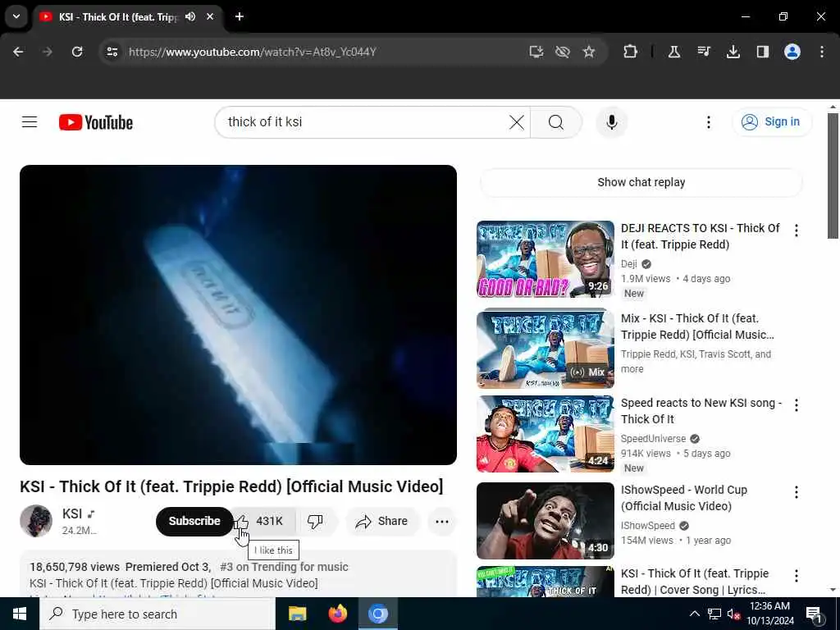
Task: Open 'DEJI REACTS TO KSI' video title
Action: click(x=701, y=236)
